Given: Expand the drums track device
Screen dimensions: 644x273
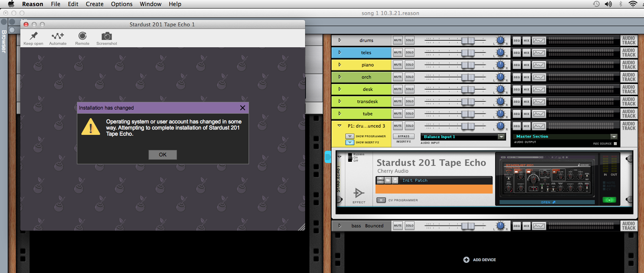Looking at the screenshot, I should pyautogui.click(x=340, y=40).
